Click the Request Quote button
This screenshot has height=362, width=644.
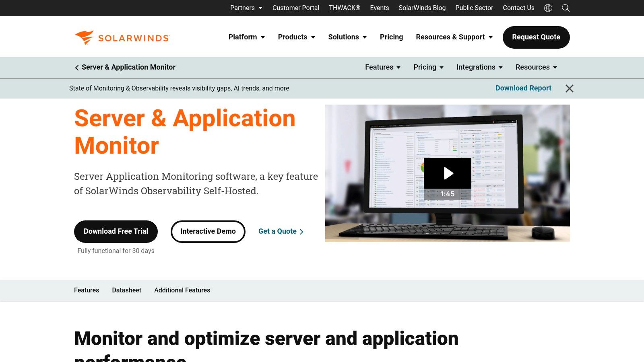[536, 37]
